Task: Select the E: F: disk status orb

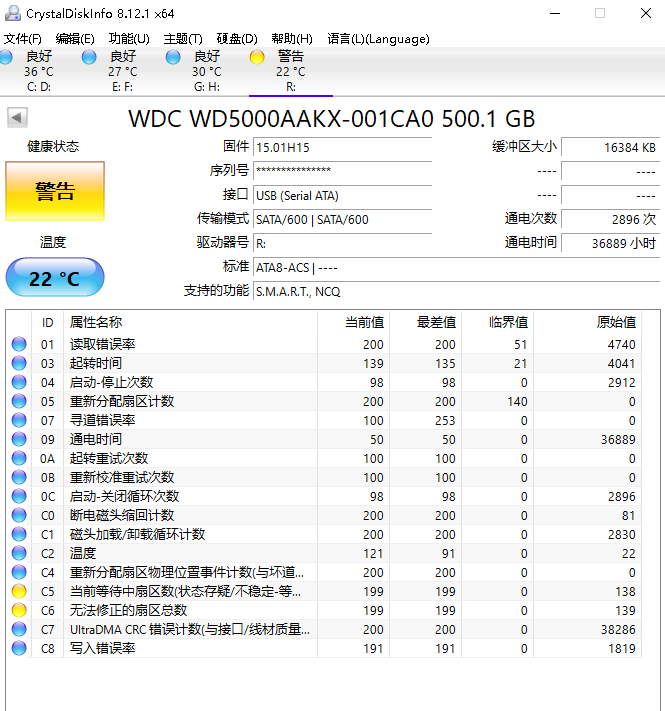Action: tap(89, 57)
